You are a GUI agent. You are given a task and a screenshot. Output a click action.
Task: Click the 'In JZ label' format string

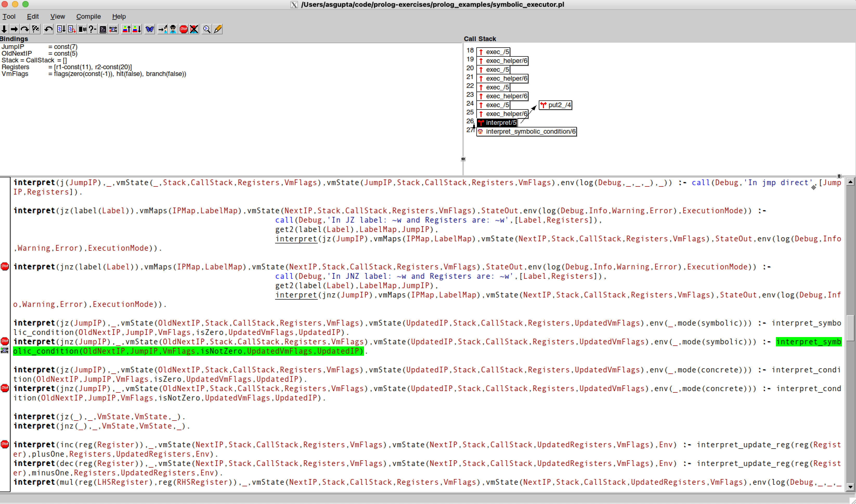(x=419, y=220)
